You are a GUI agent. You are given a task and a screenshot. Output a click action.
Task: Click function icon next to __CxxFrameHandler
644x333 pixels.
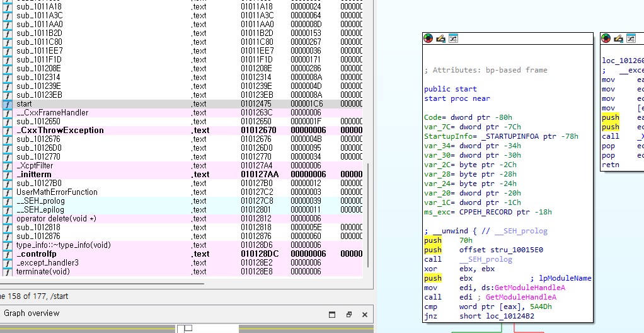point(8,113)
